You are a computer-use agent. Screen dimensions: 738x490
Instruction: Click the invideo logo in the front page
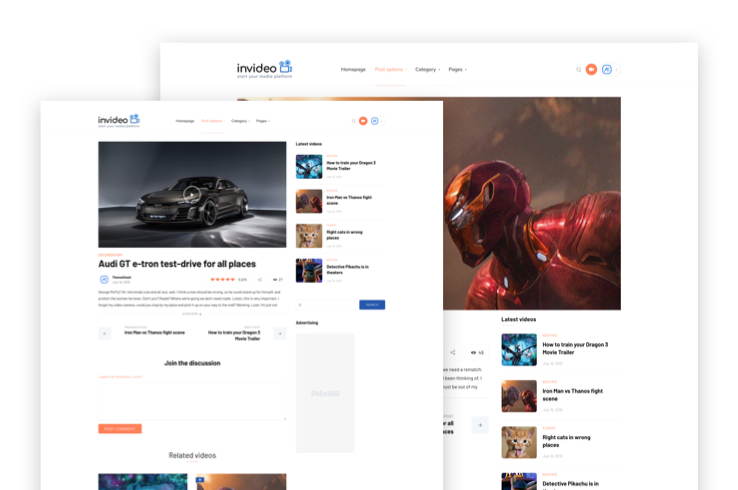point(119,120)
